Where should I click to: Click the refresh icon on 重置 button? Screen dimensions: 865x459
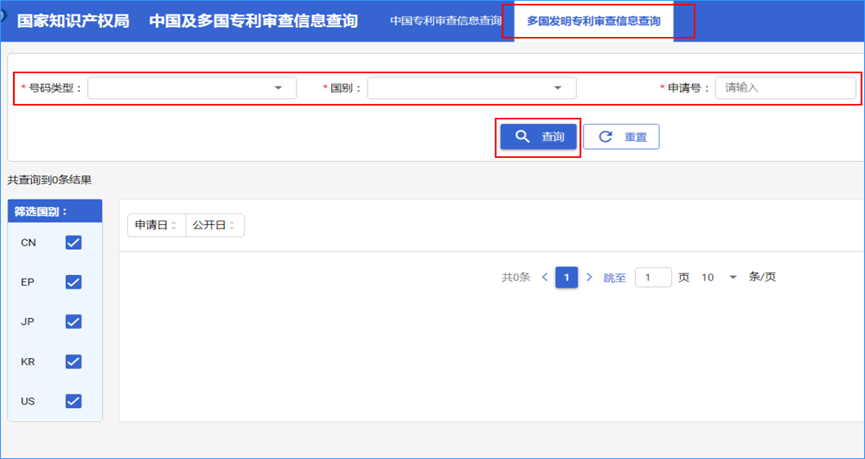[x=605, y=137]
